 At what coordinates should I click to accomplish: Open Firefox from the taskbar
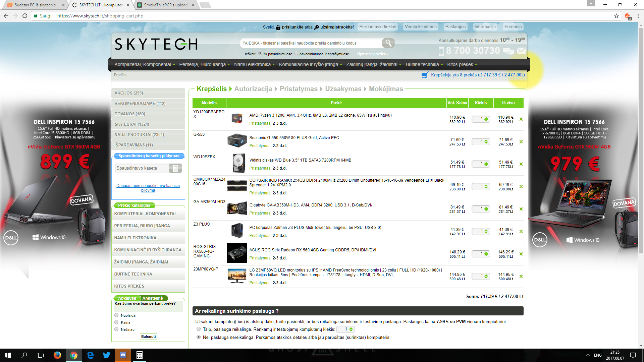[x=57, y=355]
